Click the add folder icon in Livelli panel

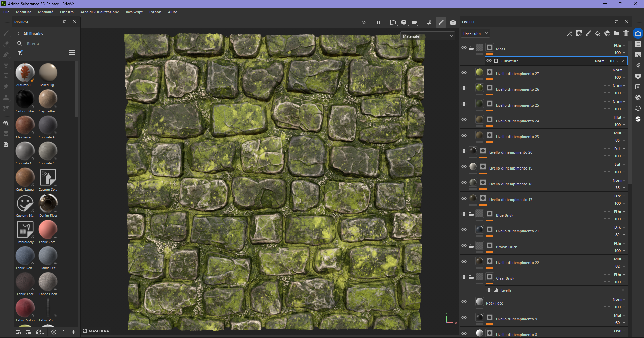click(616, 33)
